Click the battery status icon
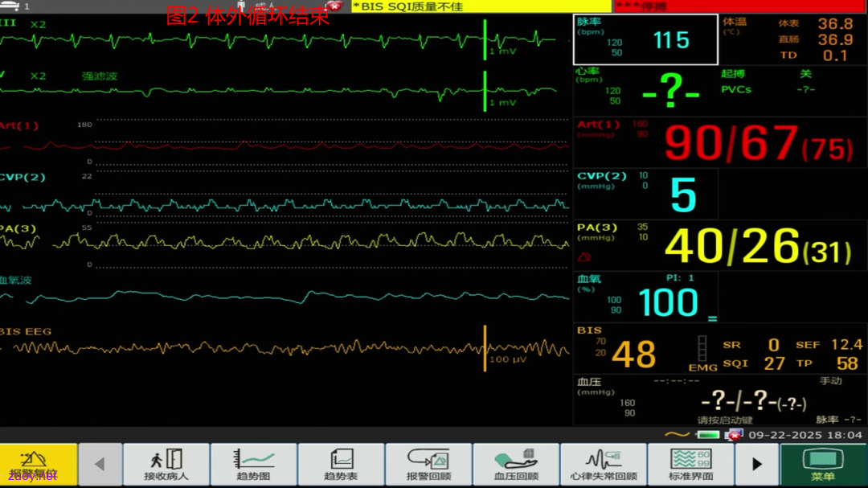Image resolution: width=868 pixels, height=488 pixels. [708, 435]
